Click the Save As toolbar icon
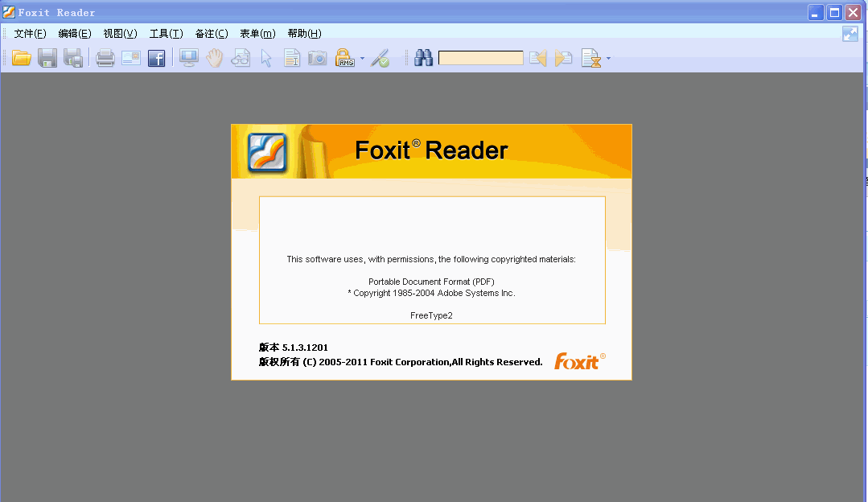868x502 pixels. point(73,57)
